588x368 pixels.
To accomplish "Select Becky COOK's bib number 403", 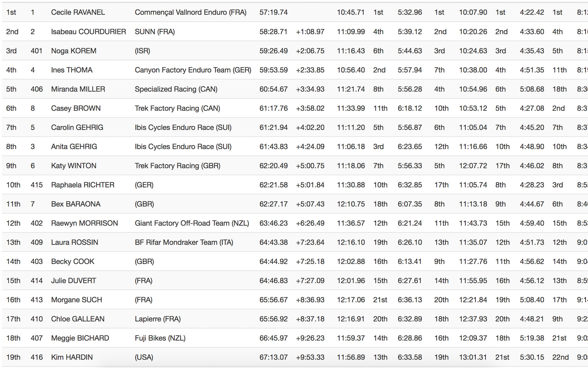I will [x=36, y=262].
